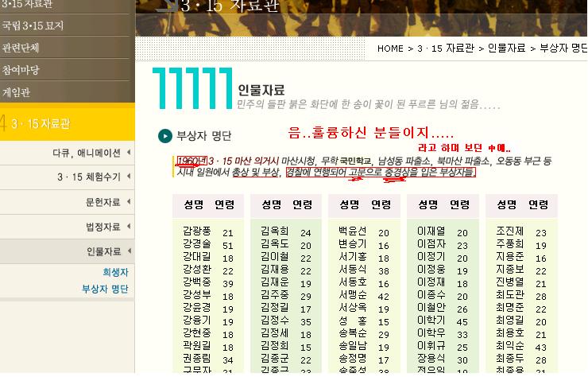Viewport: 588px width, 377px height.
Task: Click the play icon beside 부상자 명단
Action: [x=165, y=135]
